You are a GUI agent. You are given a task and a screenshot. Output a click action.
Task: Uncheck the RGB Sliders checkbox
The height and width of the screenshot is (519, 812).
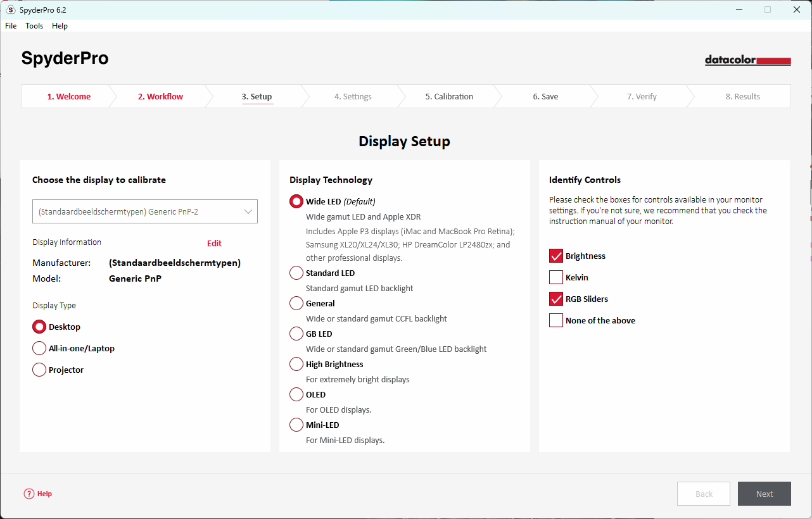coord(556,299)
